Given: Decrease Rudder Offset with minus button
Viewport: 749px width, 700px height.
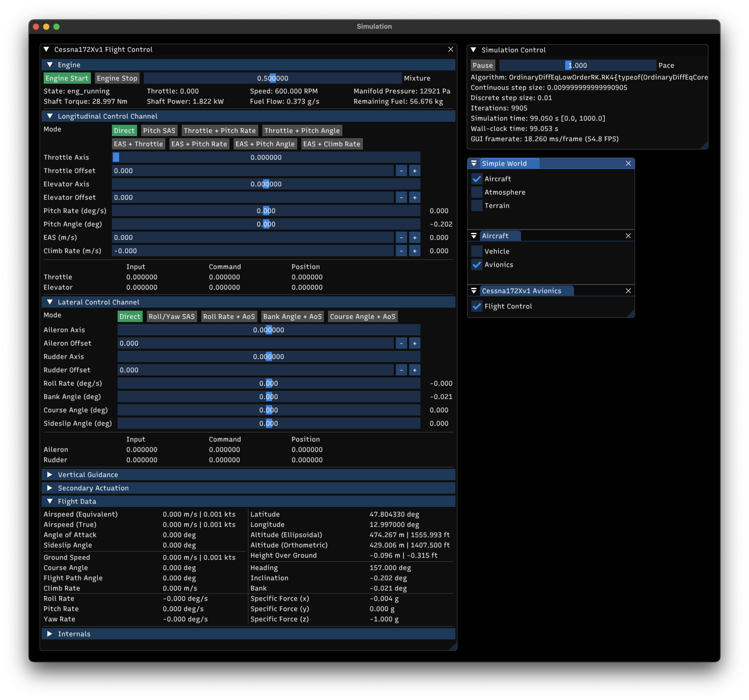Looking at the screenshot, I should (x=401, y=370).
